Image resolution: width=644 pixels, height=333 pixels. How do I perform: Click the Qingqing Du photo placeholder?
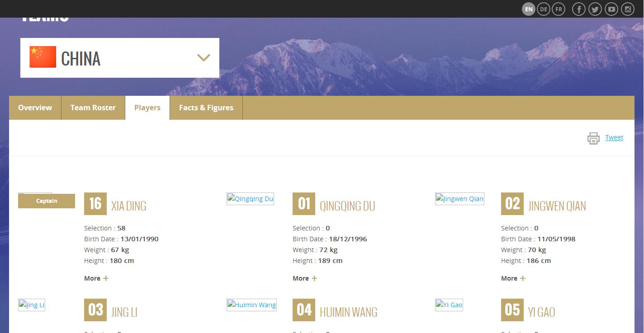tap(250, 199)
